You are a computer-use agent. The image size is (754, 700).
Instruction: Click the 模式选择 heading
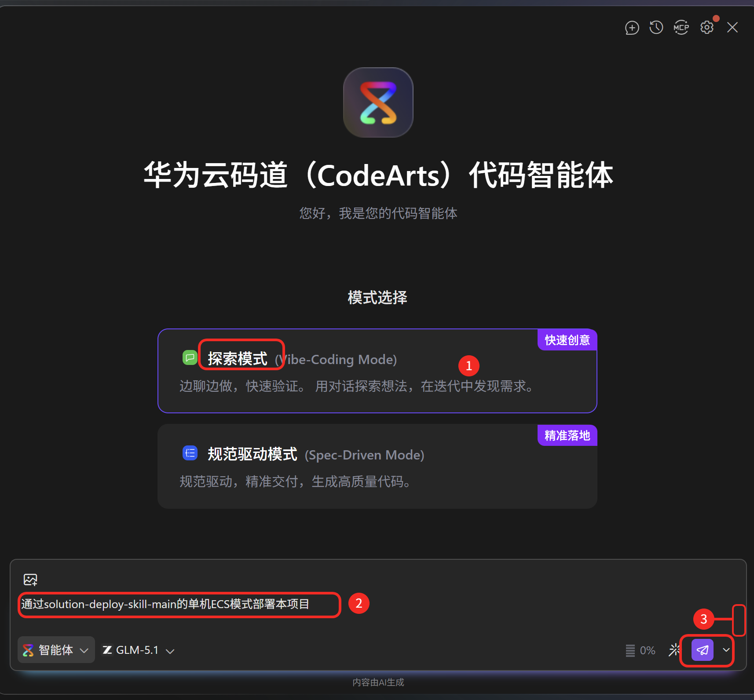coord(377,298)
